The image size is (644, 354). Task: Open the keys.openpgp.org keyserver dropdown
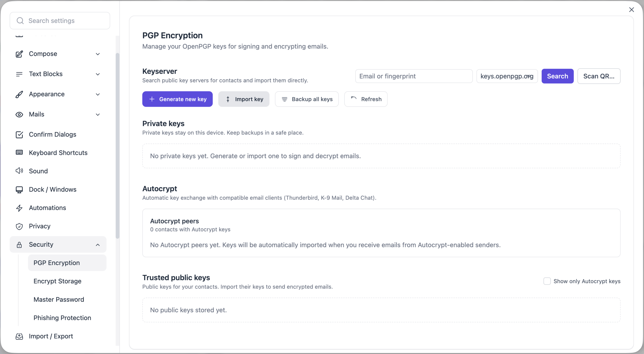click(x=507, y=76)
